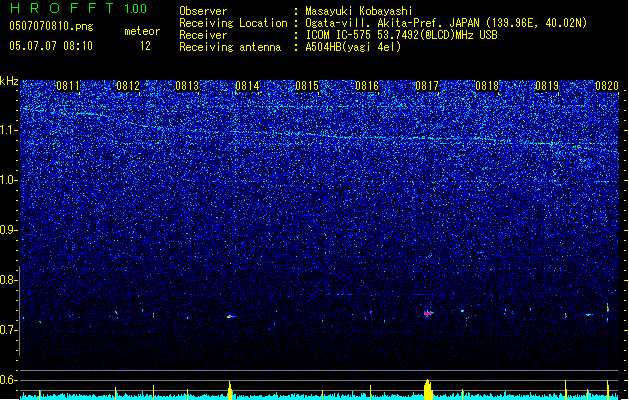
Task: Click the 0.6 kHz frequency label
Action: [8, 380]
